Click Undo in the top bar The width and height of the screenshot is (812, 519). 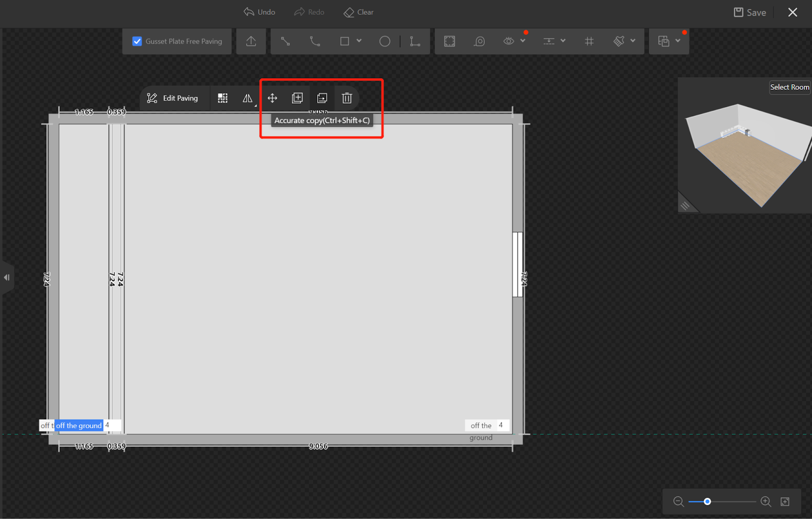coord(259,12)
